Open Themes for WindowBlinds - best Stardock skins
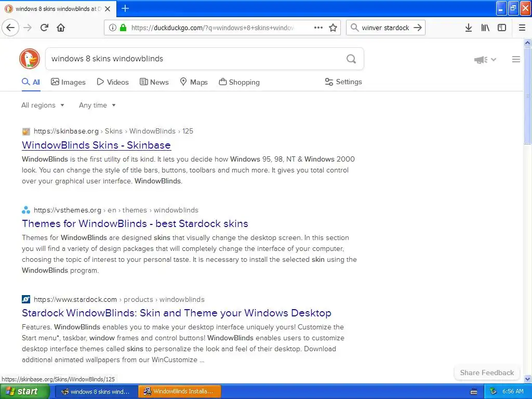The image size is (532, 399). [135, 223]
